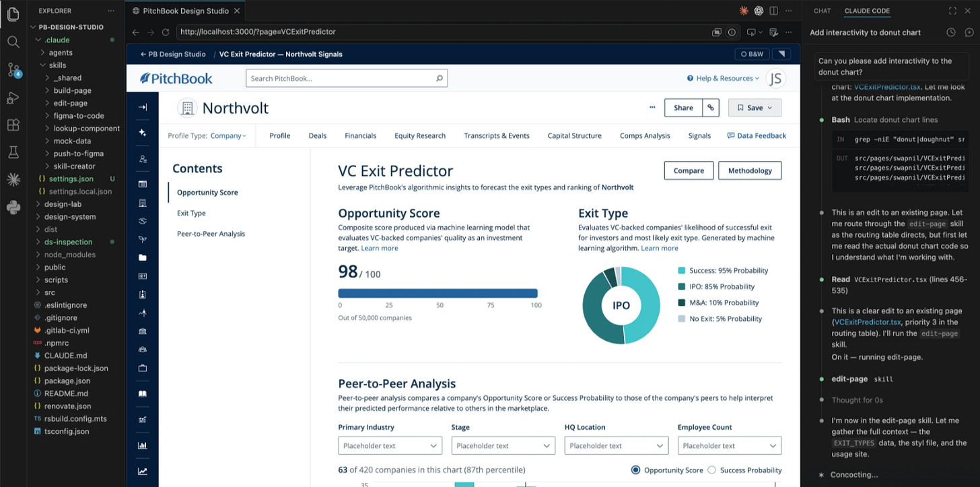The height and width of the screenshot is (487, 980).
Task: Click the PitchBook logo
Action: (176, 78)
